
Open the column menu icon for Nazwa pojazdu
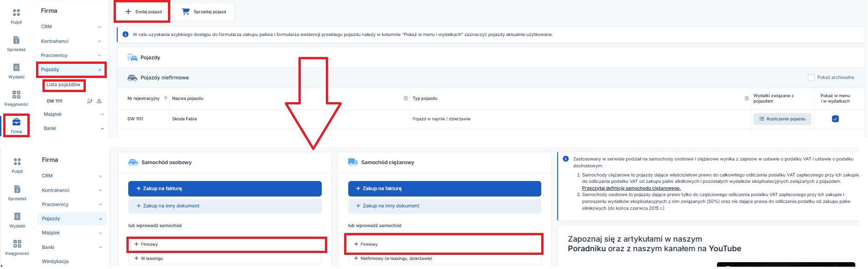pyautogui.click(x=406, y=98)
